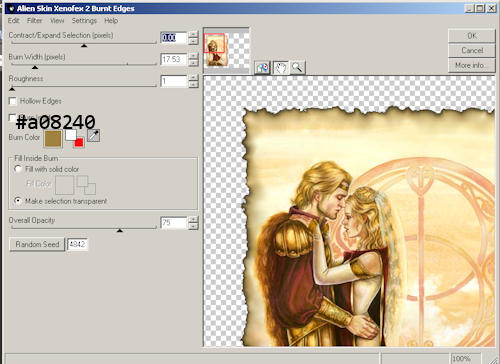Pick burn color with the eyedropper
This screenshot has width=500, height=364.
pos(93,136)
